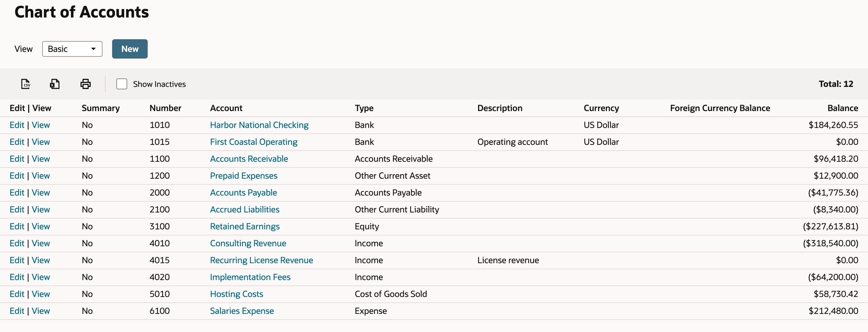868x332 pixels.
Task: Select the balance $184,260.55
Action: (833, 125)
